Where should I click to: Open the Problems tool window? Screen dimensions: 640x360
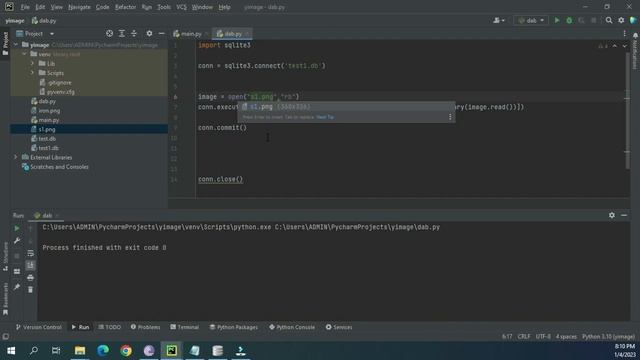145,327
